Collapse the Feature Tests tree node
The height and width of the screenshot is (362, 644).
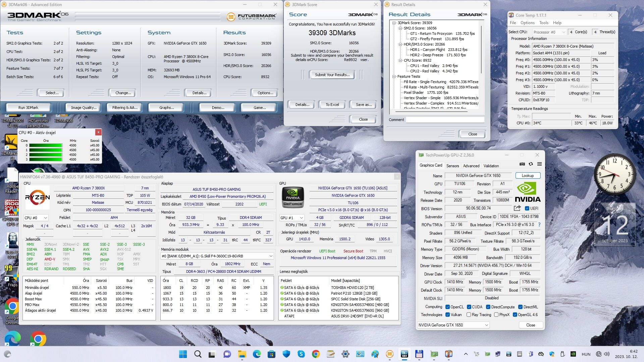click(394, 76)
